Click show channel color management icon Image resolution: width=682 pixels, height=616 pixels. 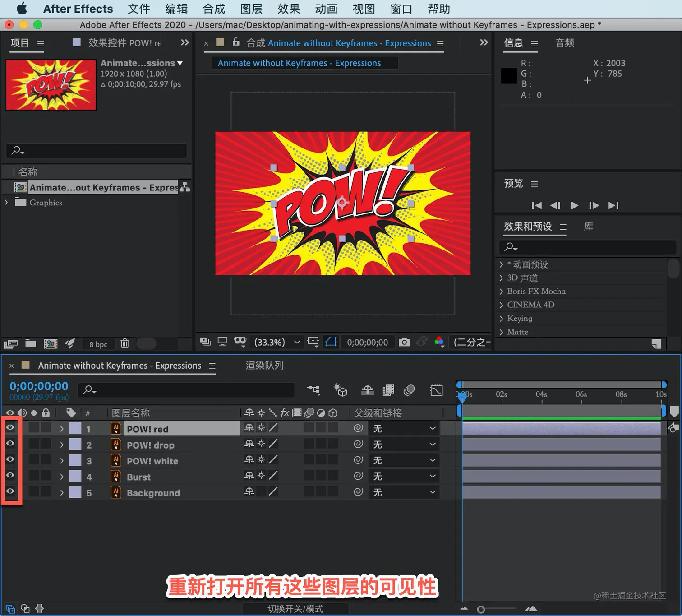click(x=439, y=342)
